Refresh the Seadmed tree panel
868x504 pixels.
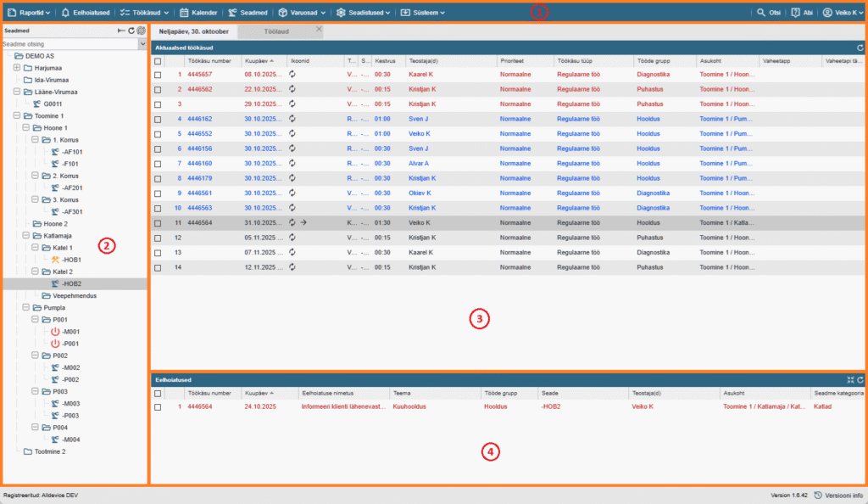coord(131,31)
